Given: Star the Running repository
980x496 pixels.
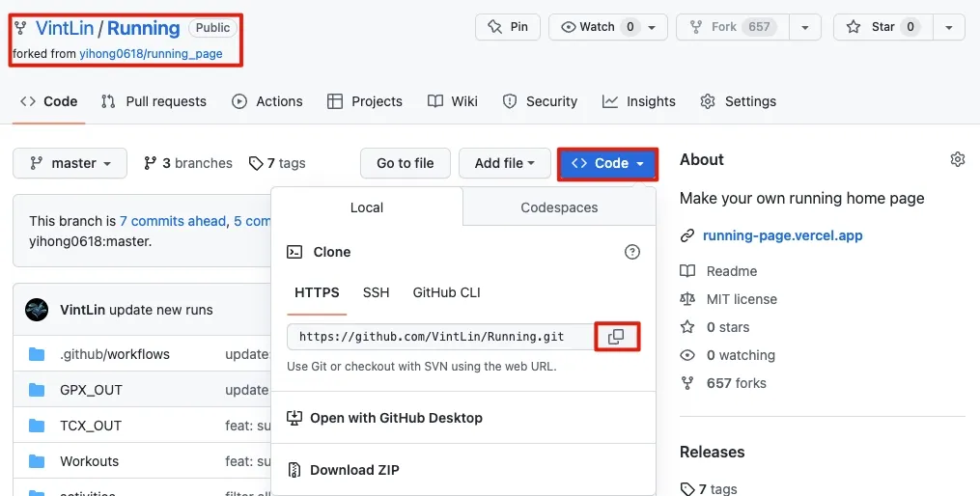Looking at the screenshot, I should pos(883,27).
